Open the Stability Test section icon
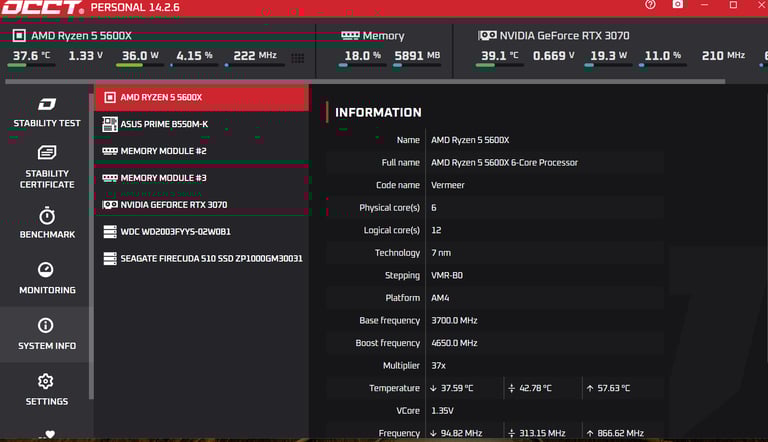768x442 pixels. pos(47,104)
